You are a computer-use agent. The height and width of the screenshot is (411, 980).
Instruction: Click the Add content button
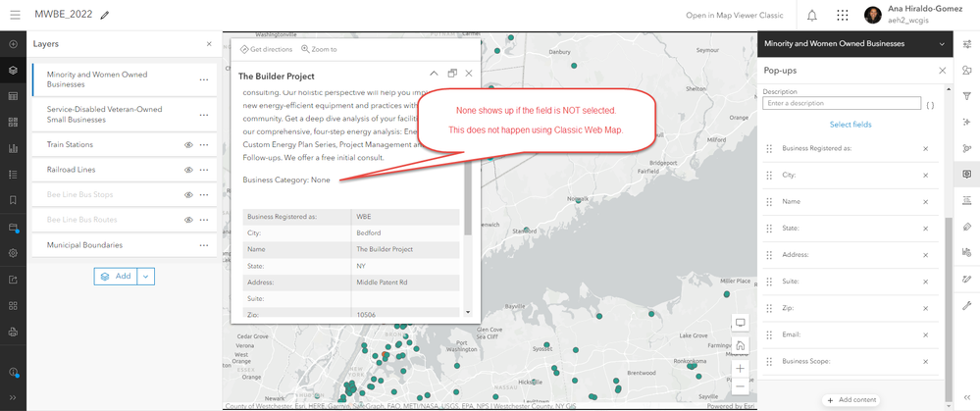coord(851,400)
